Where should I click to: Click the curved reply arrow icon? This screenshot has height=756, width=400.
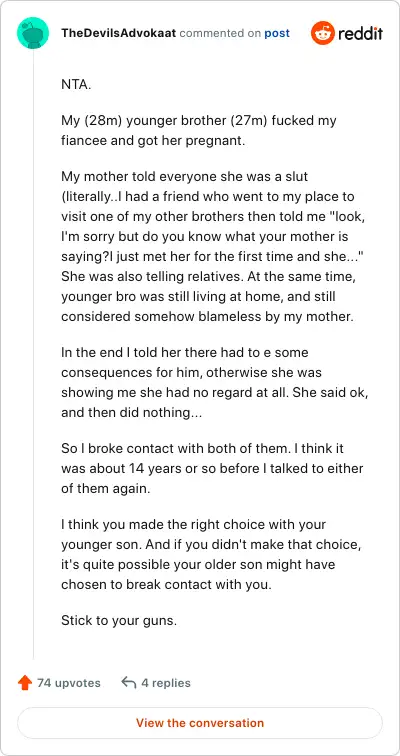(x=129, y=682)
